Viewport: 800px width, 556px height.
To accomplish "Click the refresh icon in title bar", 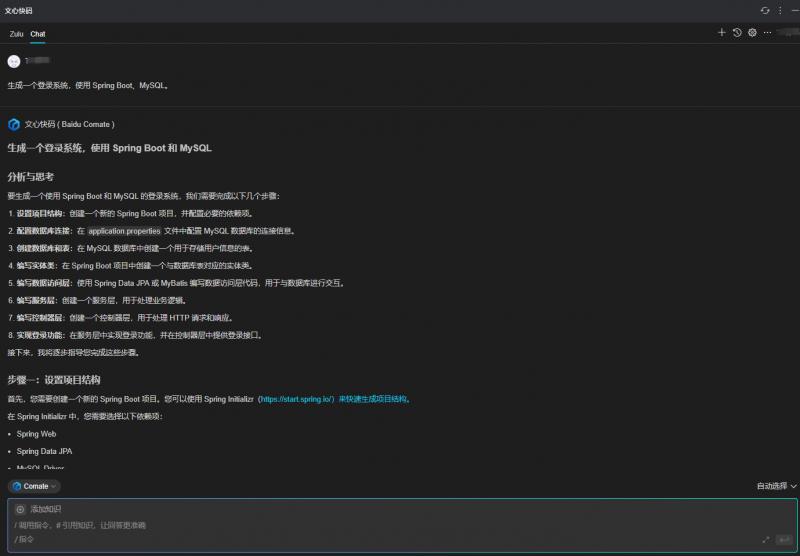I will pyautogui.click(x=765, y=10).
